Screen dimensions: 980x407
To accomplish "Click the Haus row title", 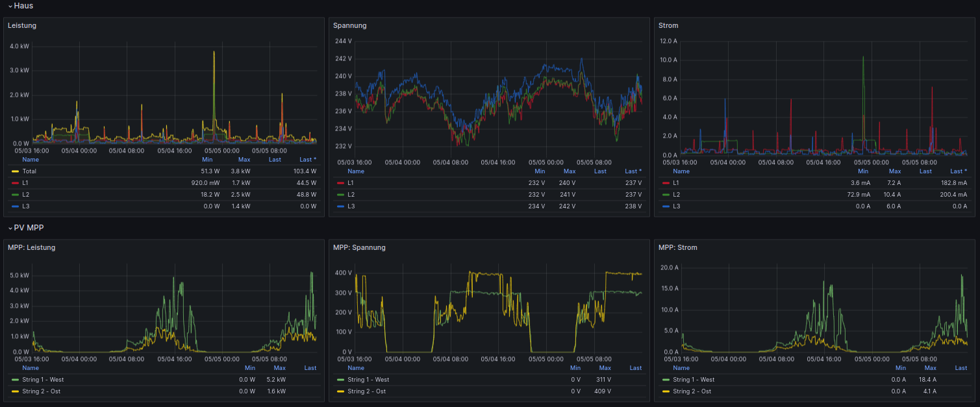I will coord(23,6).
